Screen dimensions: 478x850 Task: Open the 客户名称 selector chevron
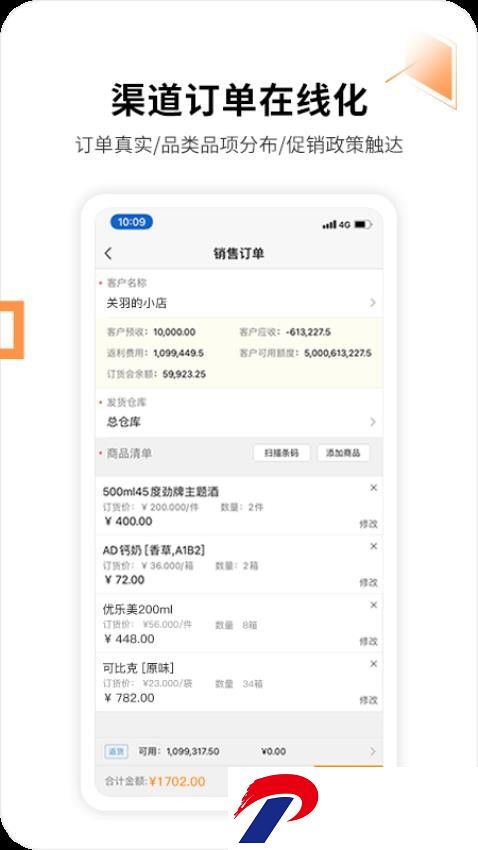[x=372, y=303]
